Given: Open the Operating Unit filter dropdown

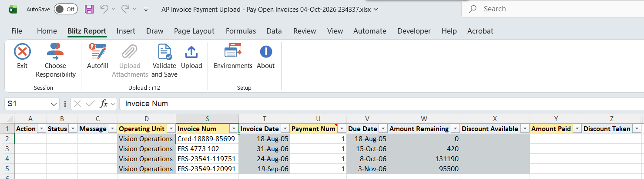Looking at the screenshot, I should [x=171, y=129].
